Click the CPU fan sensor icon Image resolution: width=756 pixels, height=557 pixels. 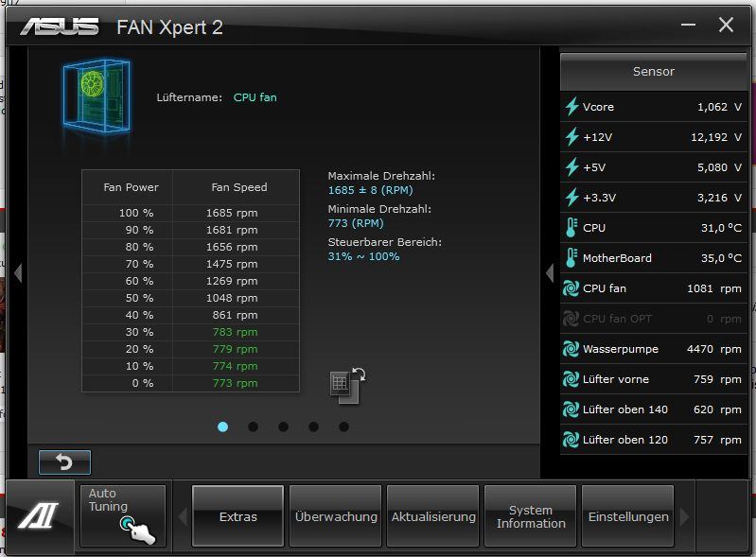571,288
